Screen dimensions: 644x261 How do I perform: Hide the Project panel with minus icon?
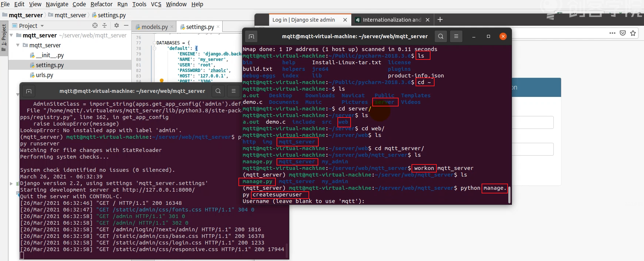[126, 25]
